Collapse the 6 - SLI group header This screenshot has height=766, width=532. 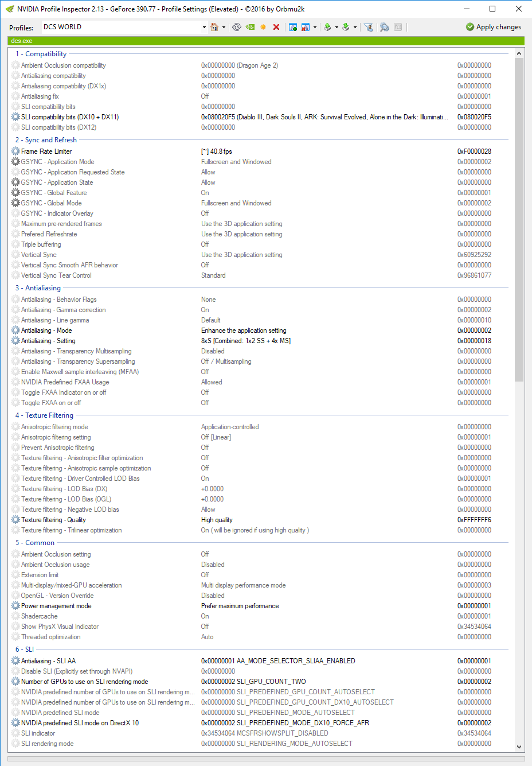[x=25, y=650]
